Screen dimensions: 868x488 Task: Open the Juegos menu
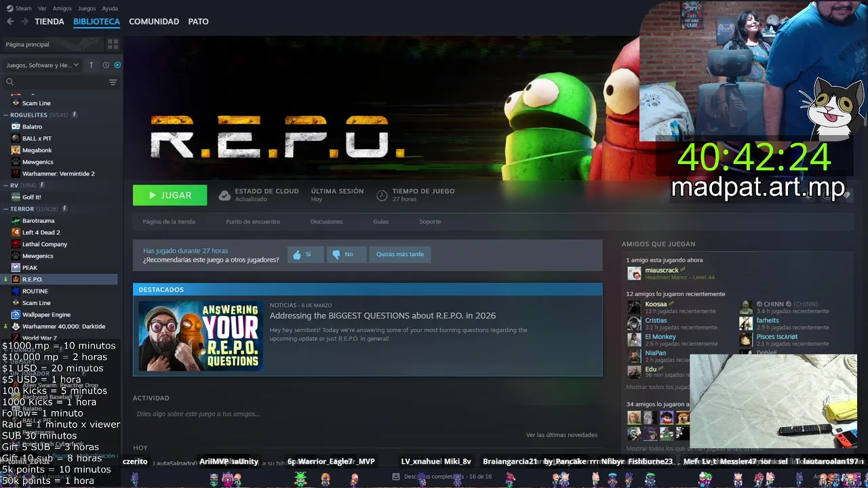coord(87,9)
